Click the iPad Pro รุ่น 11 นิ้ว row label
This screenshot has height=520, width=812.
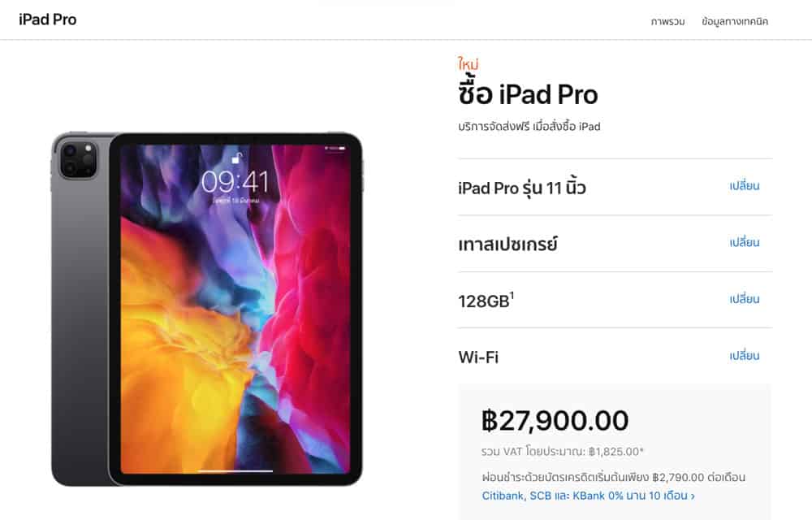522,188
